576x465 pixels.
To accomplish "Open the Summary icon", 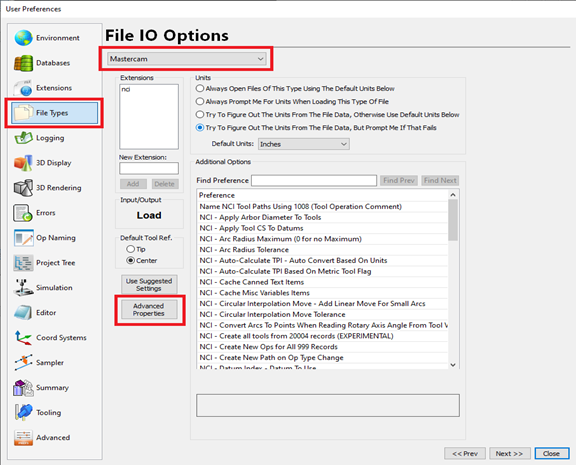I will (24, 388).
